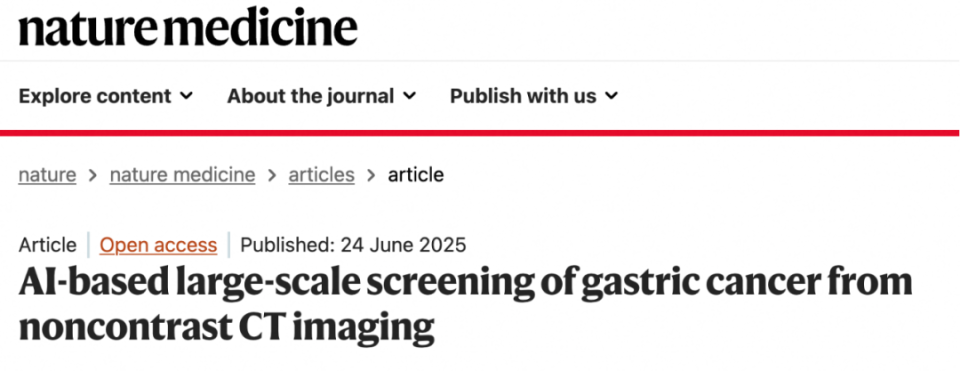This screenshot has height=371, width=960.
Task: Select the Published: 24 June 2025 date
Action: [353, 245]
